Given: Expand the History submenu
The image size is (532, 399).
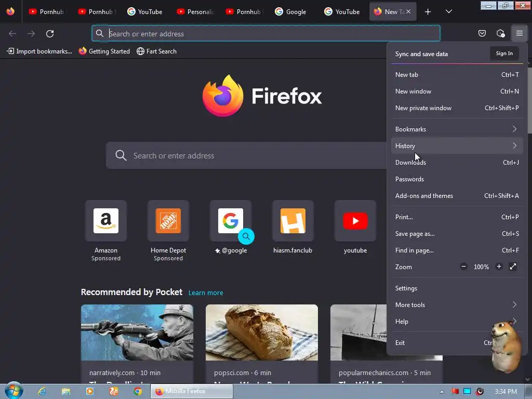Looking at the screenshot, I should (457, 146).
